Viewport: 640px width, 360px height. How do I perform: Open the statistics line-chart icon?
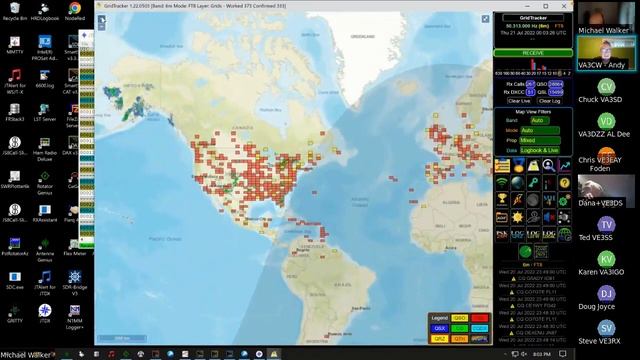pyautogui.click(x=564, y=166)
